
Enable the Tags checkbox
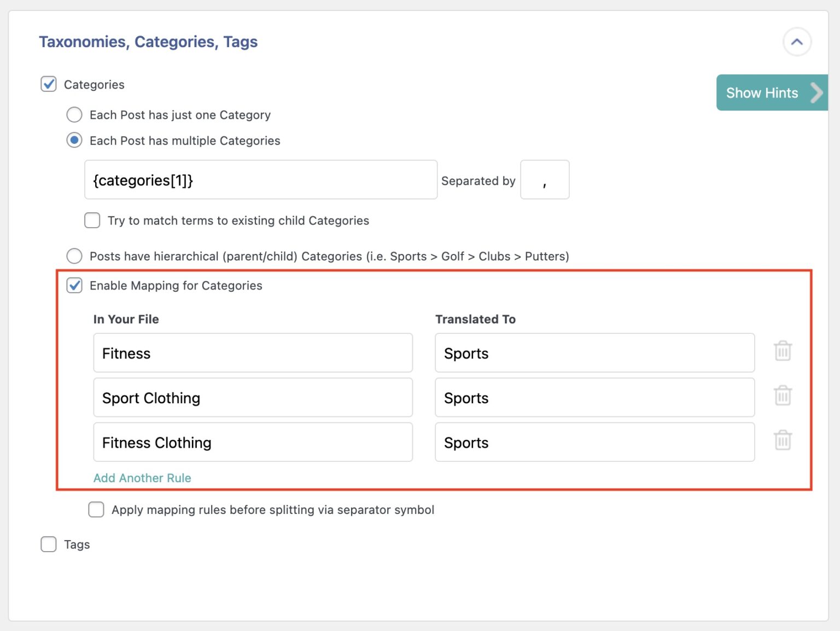point(48,544)
